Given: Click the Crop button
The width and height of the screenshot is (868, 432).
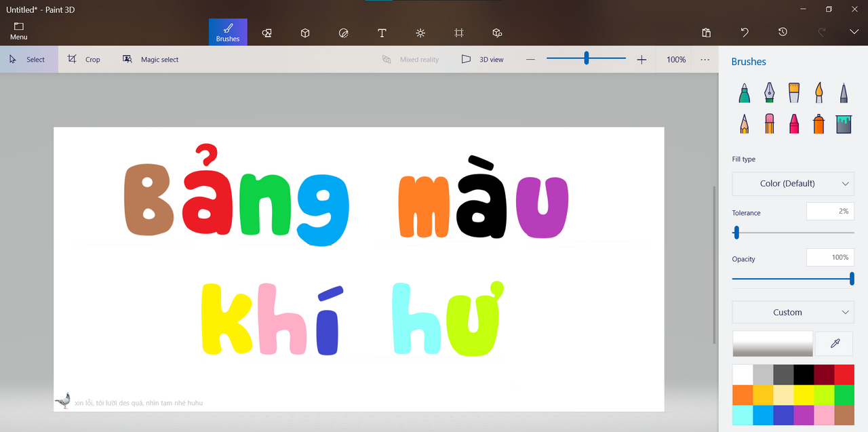Looking at the screenshot, I should (84, 60).
